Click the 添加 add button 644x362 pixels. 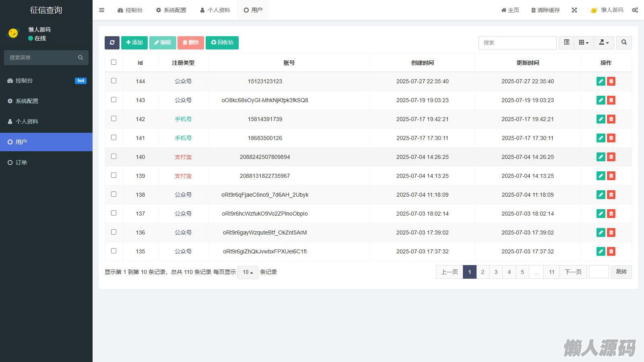coord(134,43)
